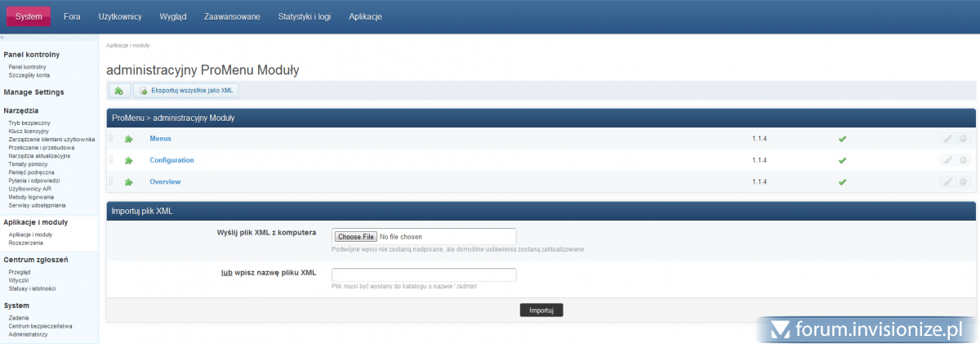Click the Choose File upload button

(x=356, y=237)
